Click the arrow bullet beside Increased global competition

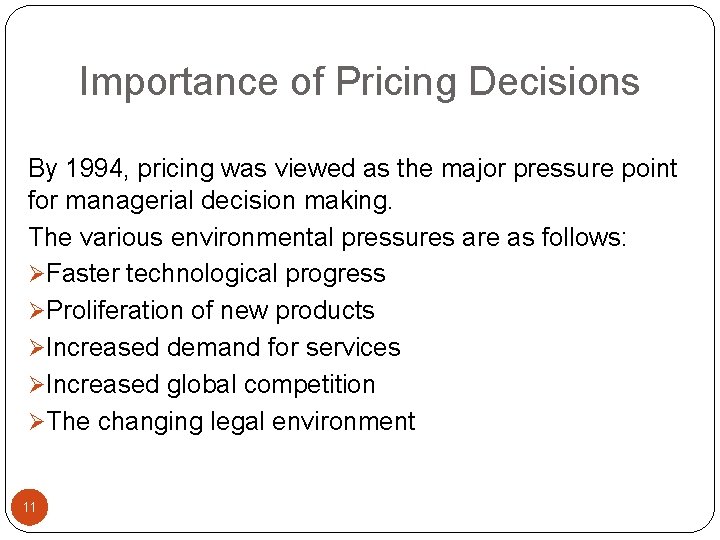[x=37, y=385]
